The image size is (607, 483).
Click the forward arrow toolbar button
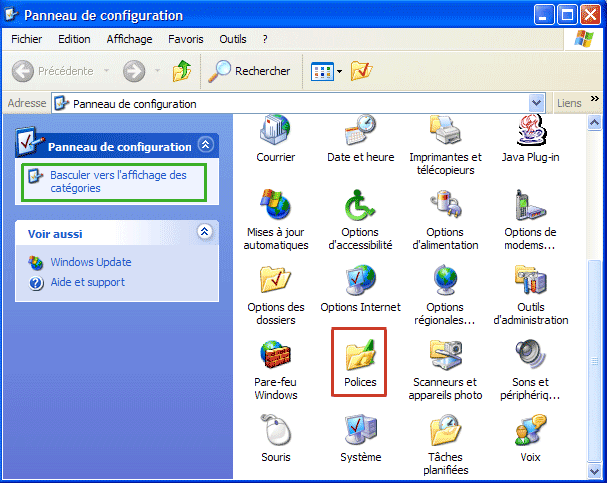coord(134,71)
